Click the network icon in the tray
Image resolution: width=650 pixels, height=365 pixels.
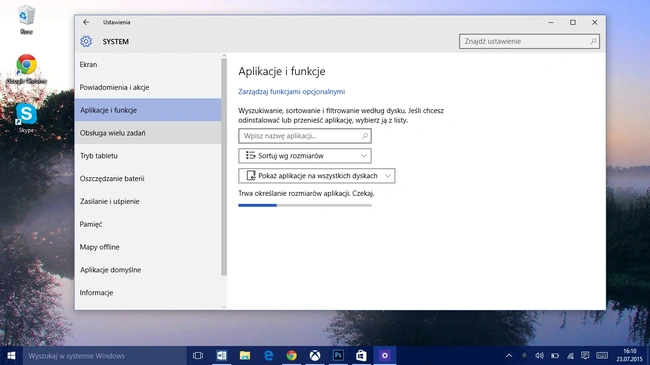coord(570,356)
